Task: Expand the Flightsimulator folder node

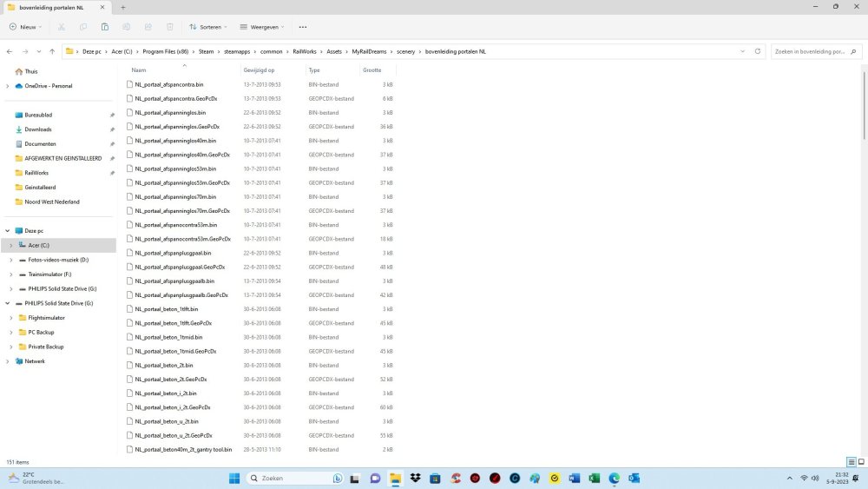Action: point(10,318)
